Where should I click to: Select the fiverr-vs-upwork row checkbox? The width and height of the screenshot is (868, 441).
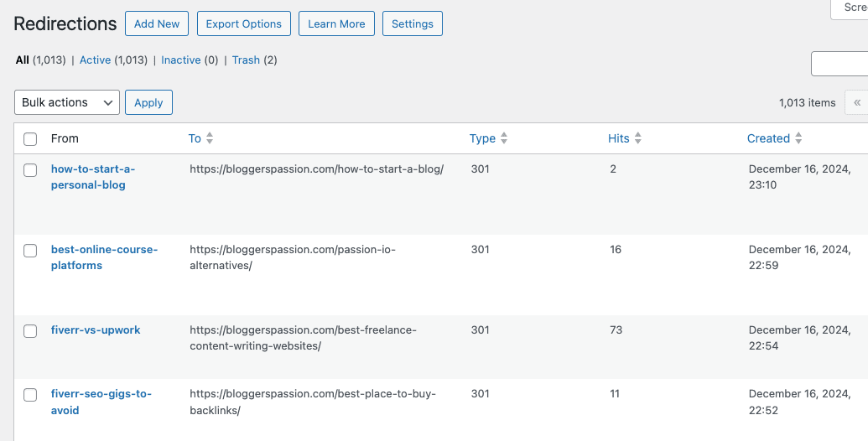pos(30,331)
